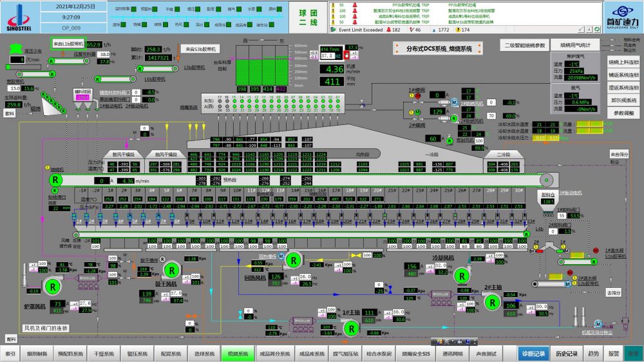This screenshot has width=644, height=362.
Task: Click the 1#煤阀 red valve icon
Action: coord(417,96)
